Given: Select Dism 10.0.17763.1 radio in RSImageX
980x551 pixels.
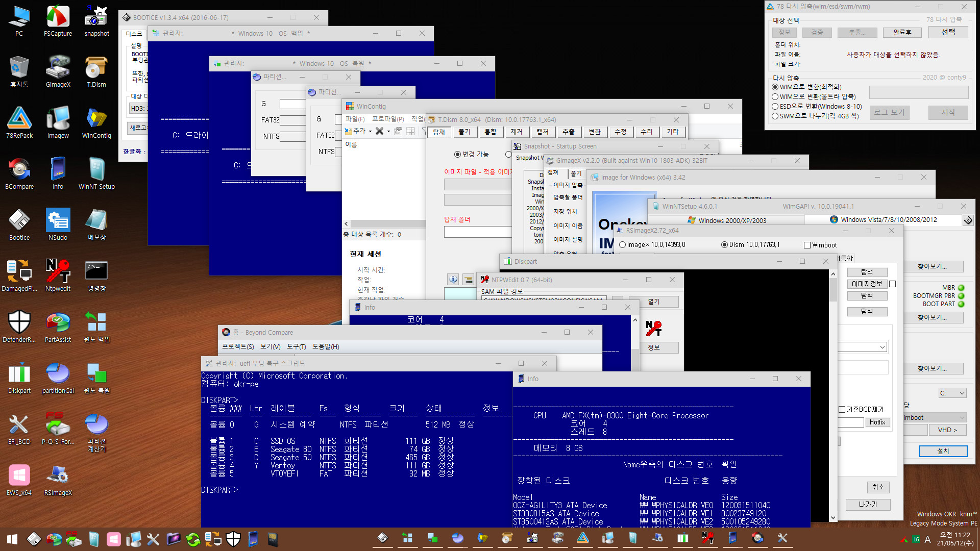Looking at the screenshot, I should point(724,245).
